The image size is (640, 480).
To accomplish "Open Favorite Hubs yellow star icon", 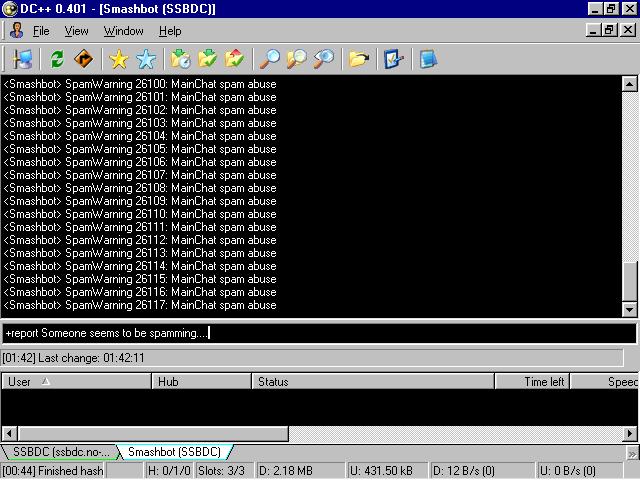I will (x=119, y=60).
